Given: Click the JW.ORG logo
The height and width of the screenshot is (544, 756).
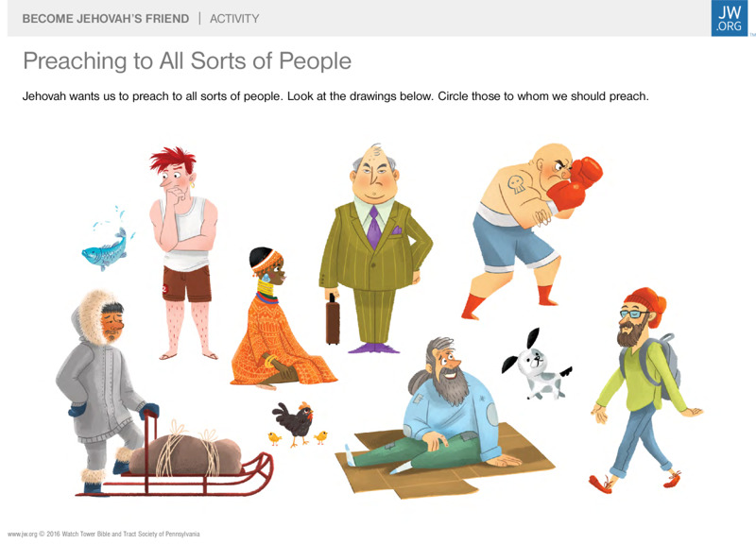Looking at the screenshot, I should coord(729,18).
